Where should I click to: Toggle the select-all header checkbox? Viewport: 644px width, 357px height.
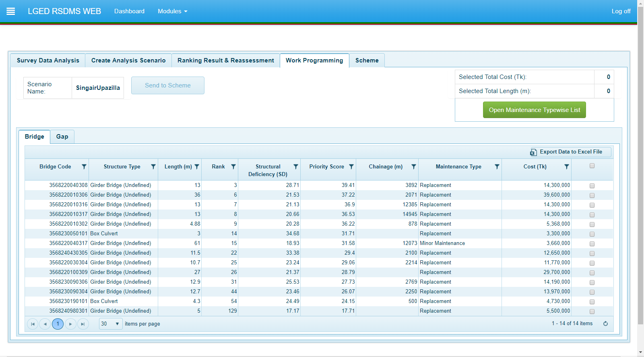592,166
